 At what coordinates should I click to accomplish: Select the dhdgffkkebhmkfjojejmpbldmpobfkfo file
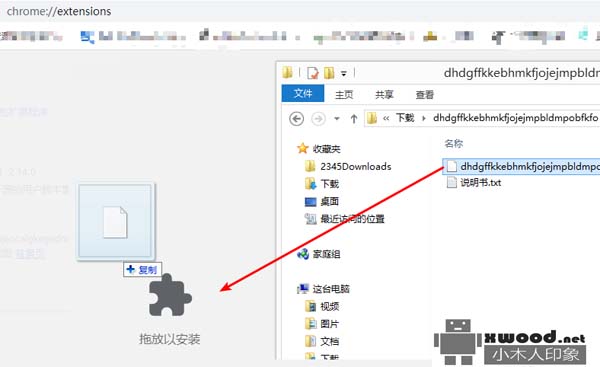[x=521, y=166]
